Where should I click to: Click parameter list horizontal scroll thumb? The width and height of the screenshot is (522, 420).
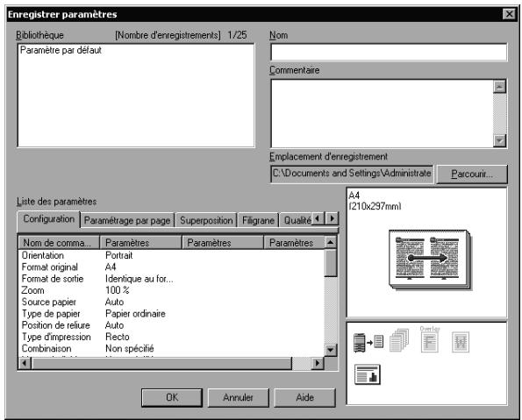161,363
